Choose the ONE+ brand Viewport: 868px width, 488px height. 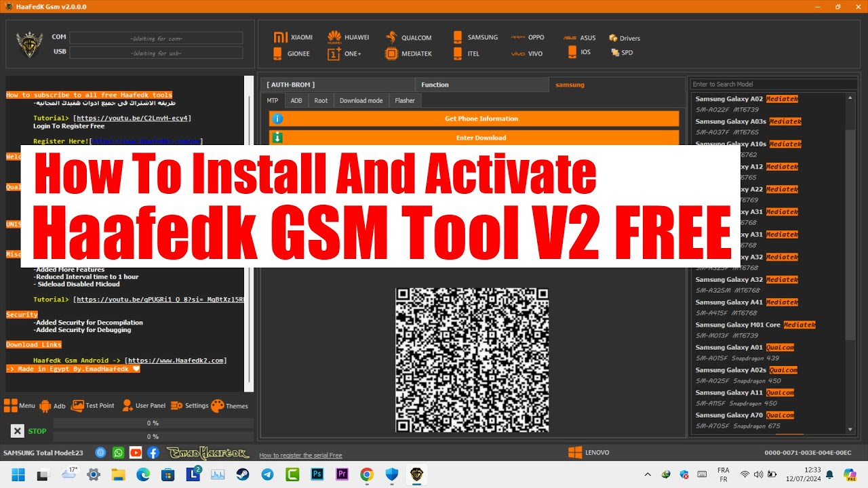(344, 54)
